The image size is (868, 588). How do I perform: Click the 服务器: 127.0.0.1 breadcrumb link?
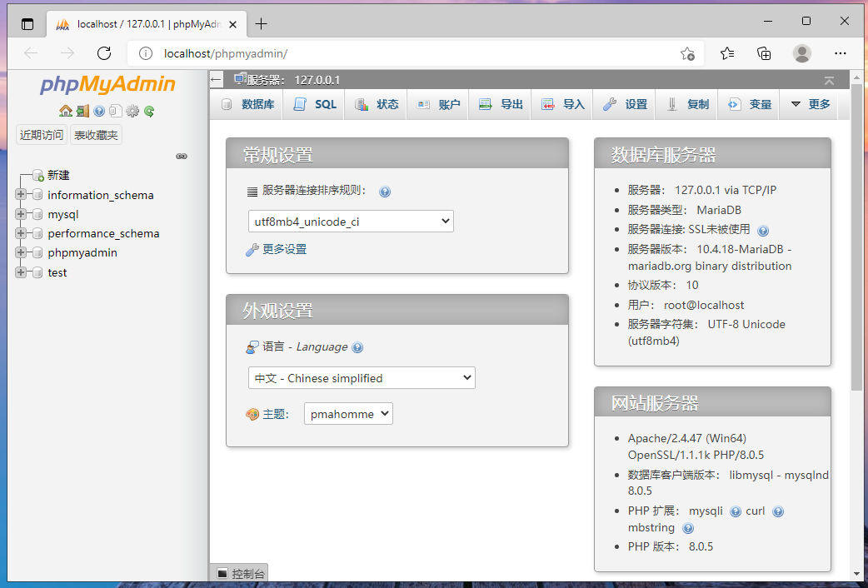click(x=293, y=80)
